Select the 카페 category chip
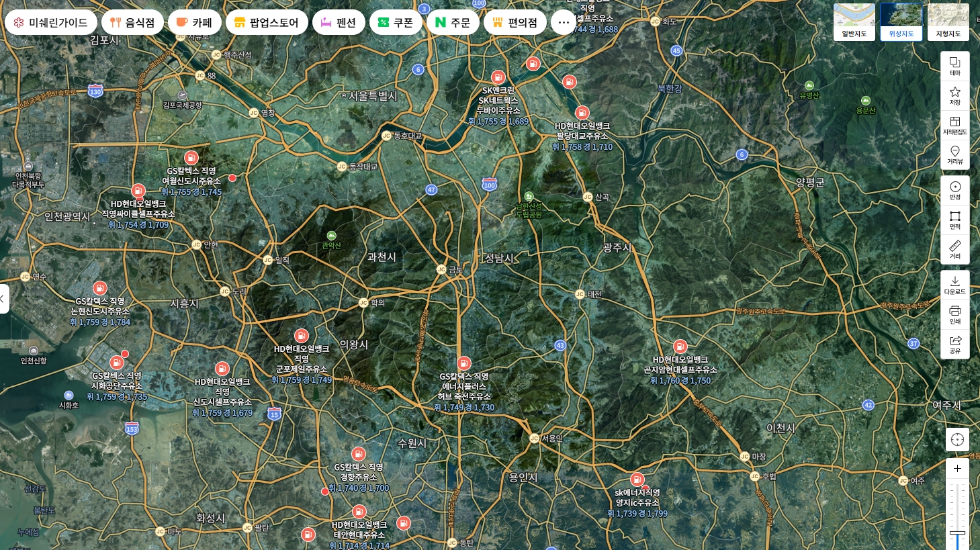Image resolution: width=980 pixels, height=550 pixels. click(x=195, y=22)
